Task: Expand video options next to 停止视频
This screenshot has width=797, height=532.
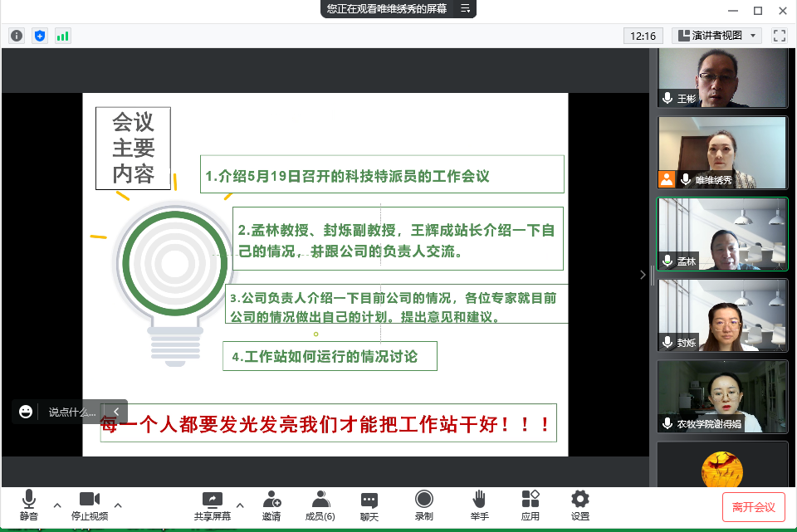Action: (118, 505)
